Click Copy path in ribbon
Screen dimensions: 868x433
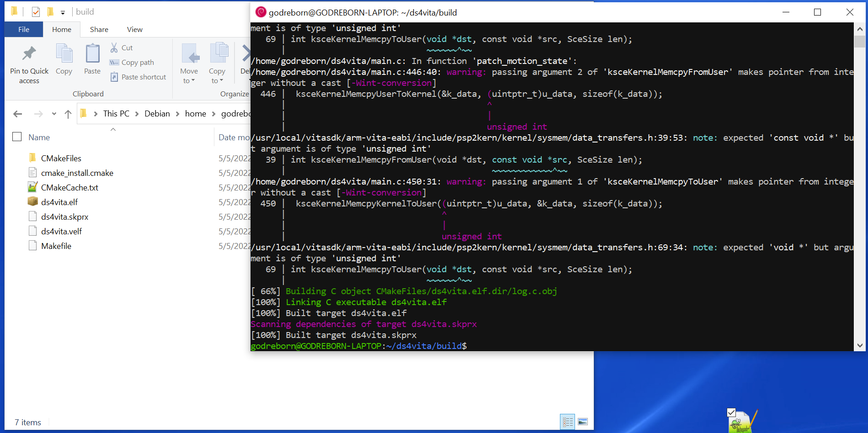pyautogui.click(x=132, y=62)
